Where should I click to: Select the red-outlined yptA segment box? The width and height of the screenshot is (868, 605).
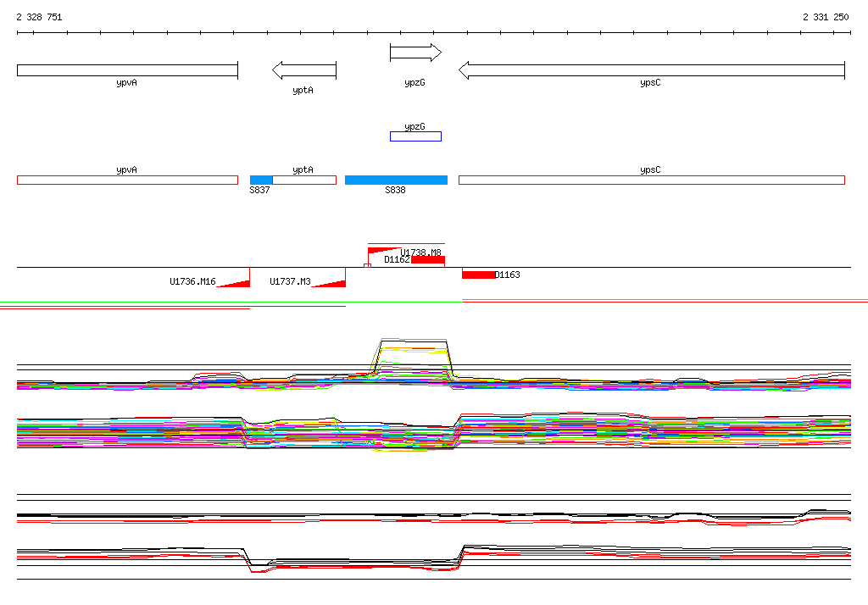[304, 180]
